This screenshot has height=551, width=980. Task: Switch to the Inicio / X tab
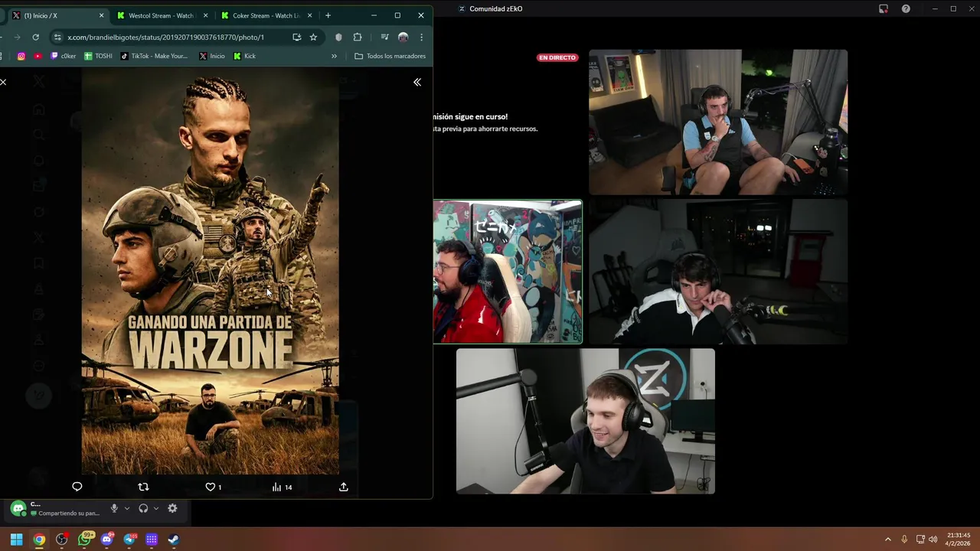click(x=57, y=15)
